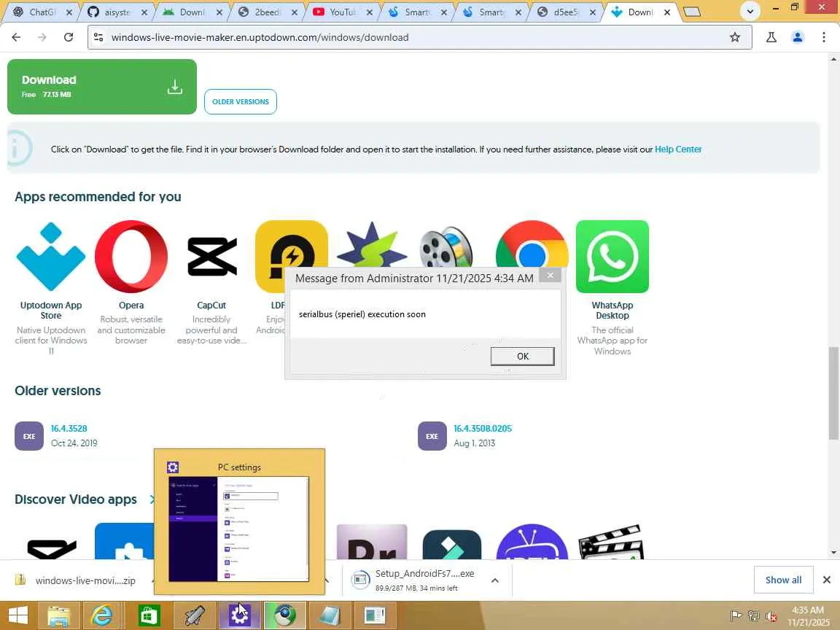Open the tab search dropdown
The height and width of the screenshot is (630, 840).
pos(750,11)
